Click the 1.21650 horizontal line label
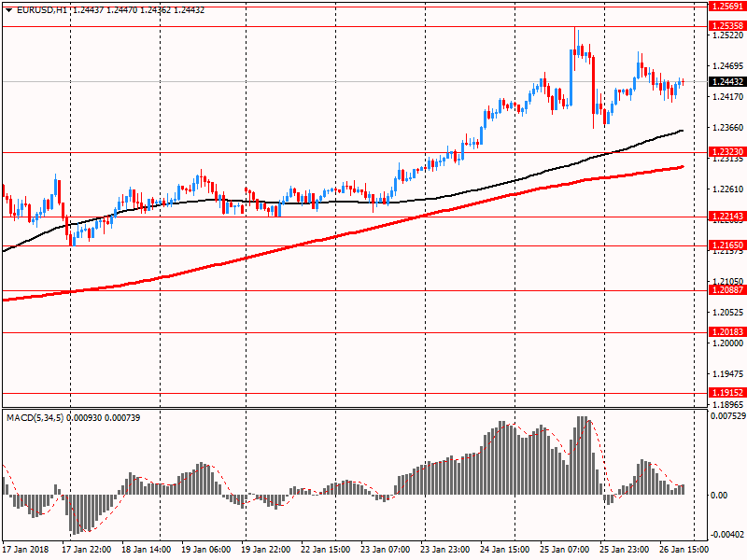747x560 pixels. click(x=727, y=245)
